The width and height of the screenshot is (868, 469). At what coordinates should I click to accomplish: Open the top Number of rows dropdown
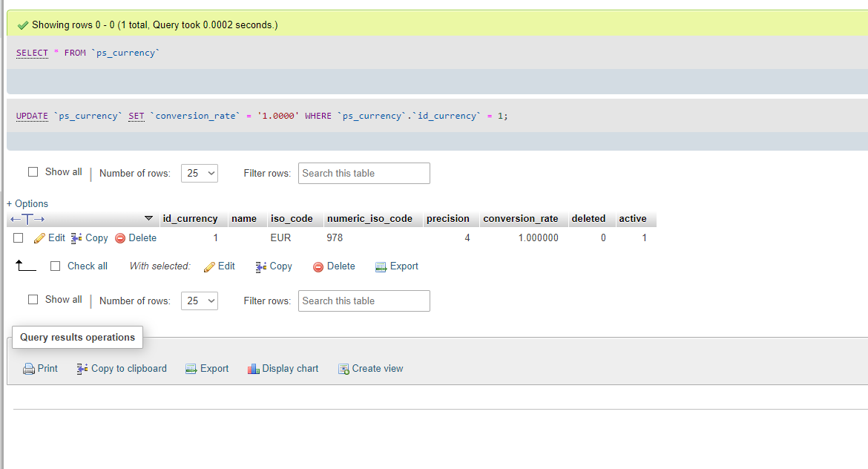(200, 174)
